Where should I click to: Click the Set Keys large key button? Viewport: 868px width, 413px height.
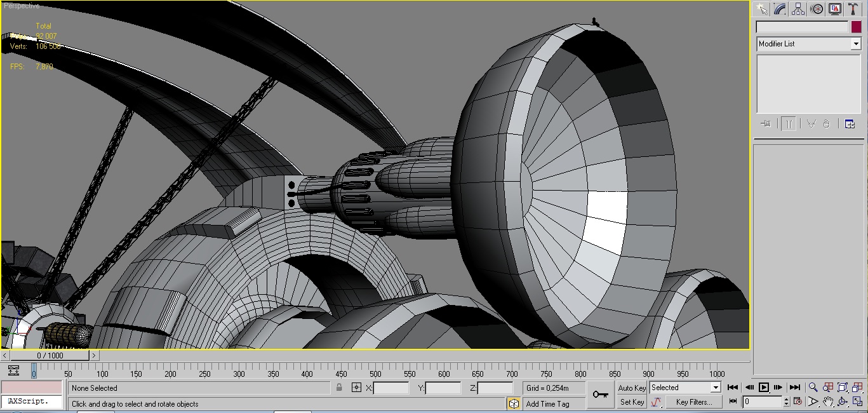pyautogui.click(x=600, y=395)
